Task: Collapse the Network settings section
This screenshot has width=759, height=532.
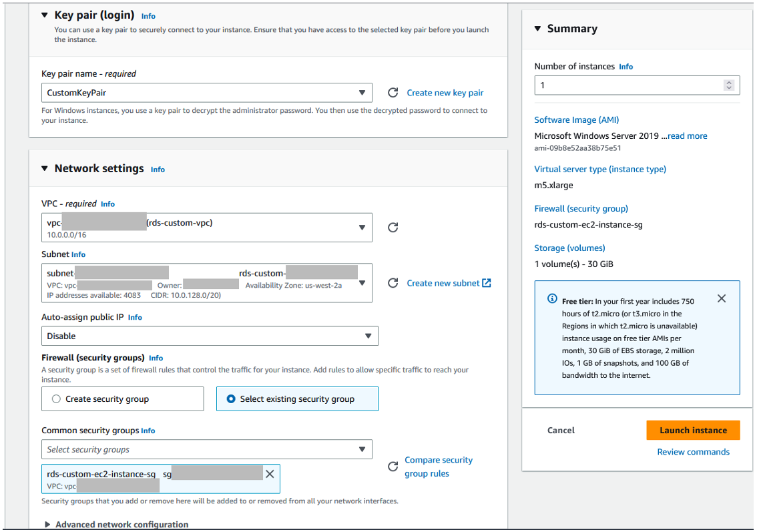Action: [45, 168]
